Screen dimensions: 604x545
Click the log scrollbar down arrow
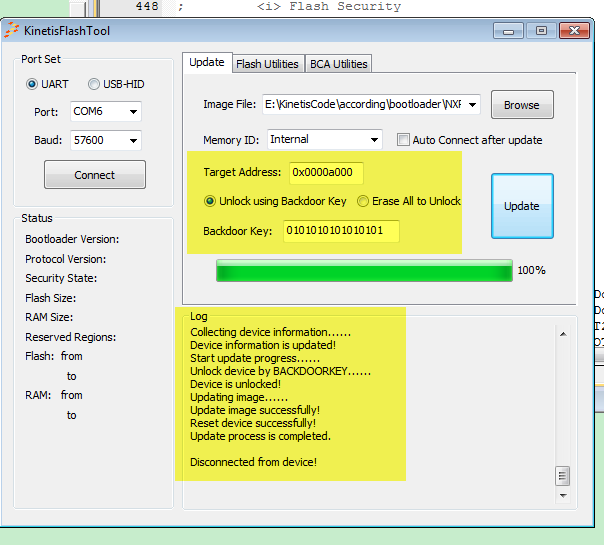pos(563,496)
